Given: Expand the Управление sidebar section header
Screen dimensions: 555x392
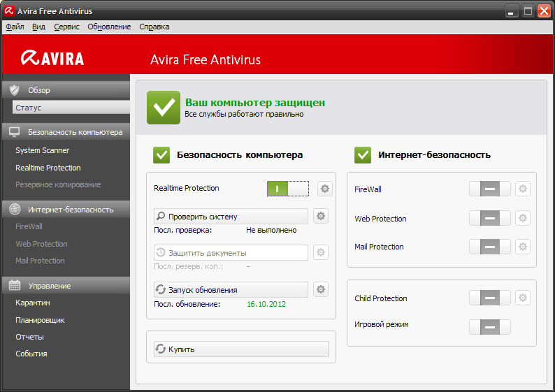Looking at the screenshot, I should (66, 286).
